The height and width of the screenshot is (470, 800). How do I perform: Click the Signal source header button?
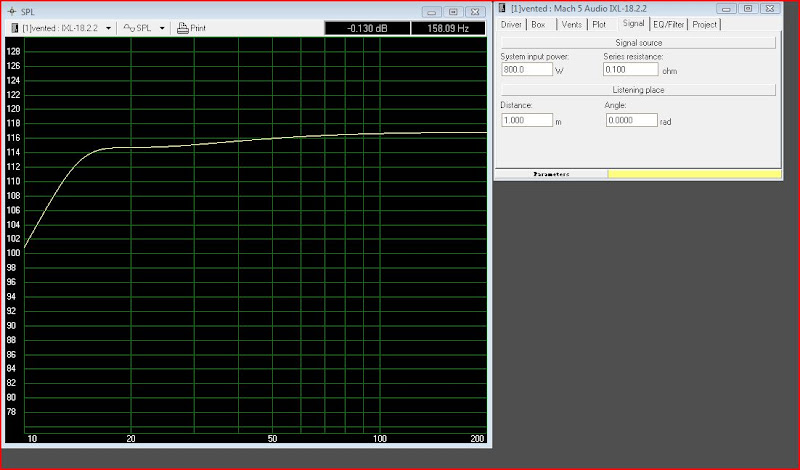638,43
